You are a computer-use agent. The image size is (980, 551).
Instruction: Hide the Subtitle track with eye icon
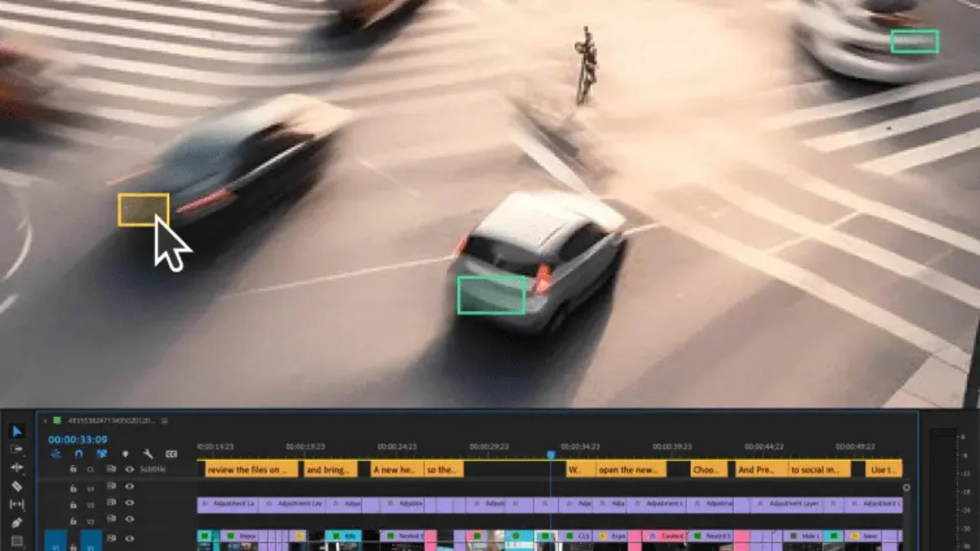pyautogui.click(x=129, y=469)
